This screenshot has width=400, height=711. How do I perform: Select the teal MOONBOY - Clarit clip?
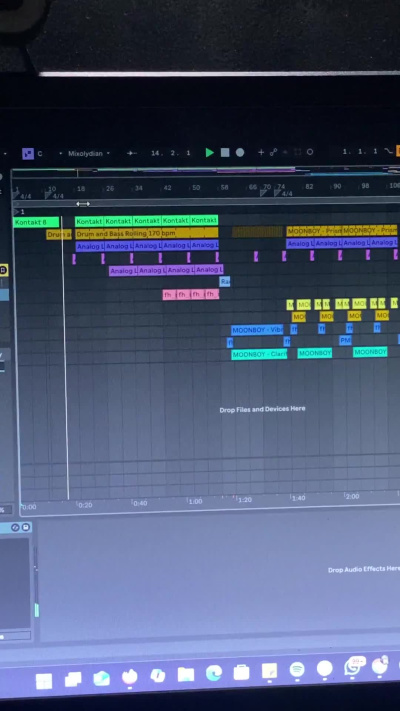(x=259, y=354)
